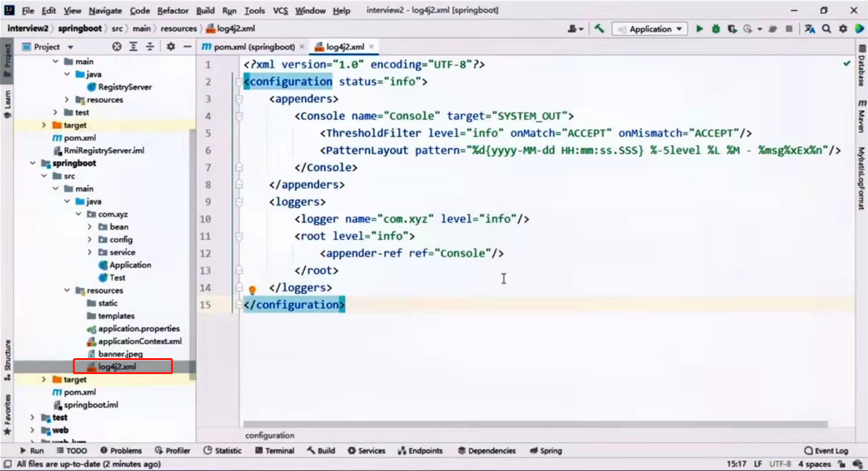Open the Problems tool window
The width and height of the screenshot is (868, 471).
tap(120, 451)
